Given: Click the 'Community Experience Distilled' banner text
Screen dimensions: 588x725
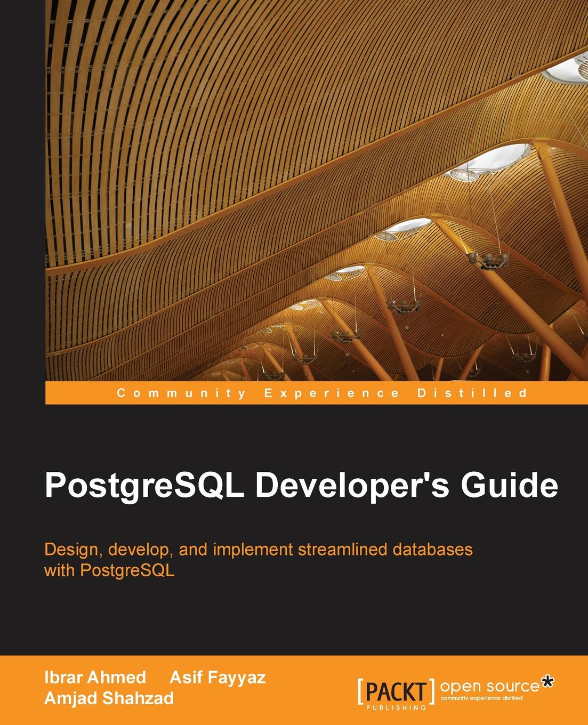Looking at the screenshot, I should click(321, 393).
